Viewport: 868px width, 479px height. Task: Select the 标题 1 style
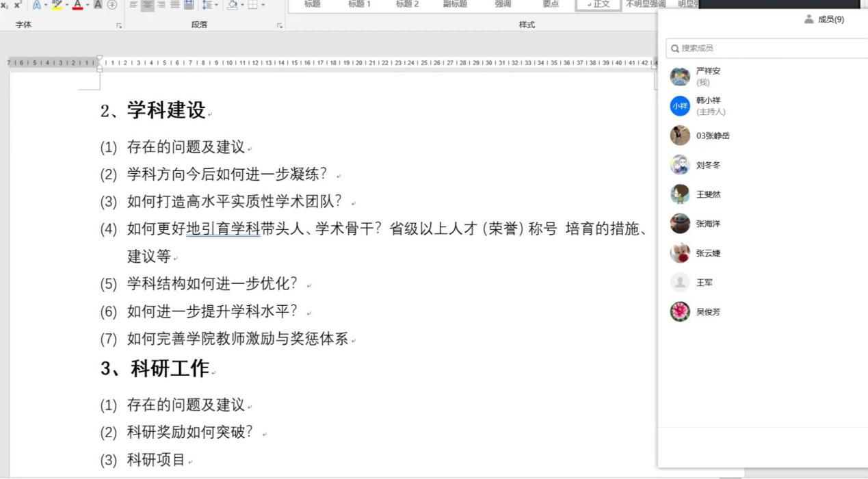360,4
